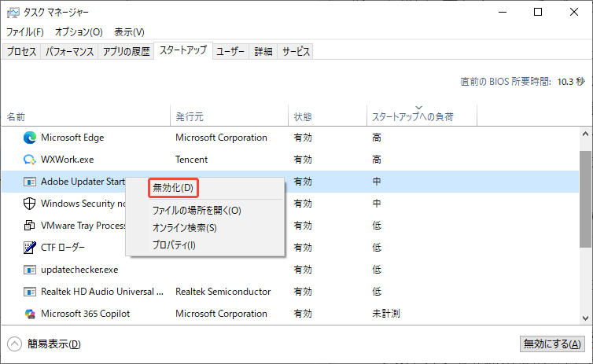
Task: Click the Windows Security shield icon
Action: click(x=30, y=204)
